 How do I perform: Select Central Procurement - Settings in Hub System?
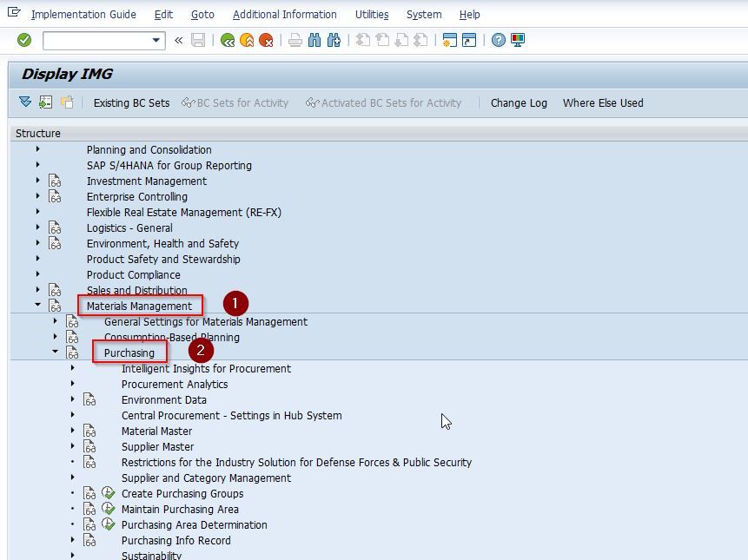(231, 415)
